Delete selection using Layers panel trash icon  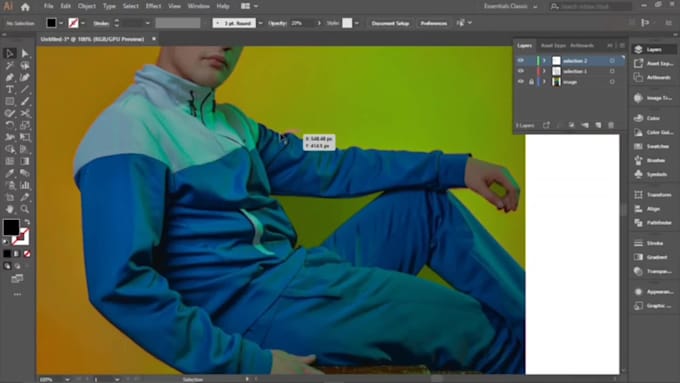[611, 125]
